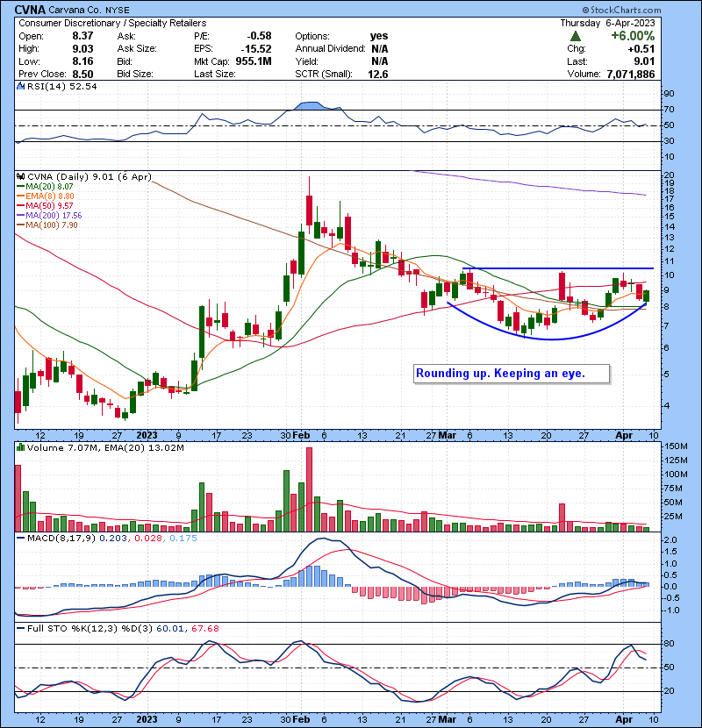Click the 2023 label on price chart axis
This screenshot has height=728, width=702.
click(147, 436)
